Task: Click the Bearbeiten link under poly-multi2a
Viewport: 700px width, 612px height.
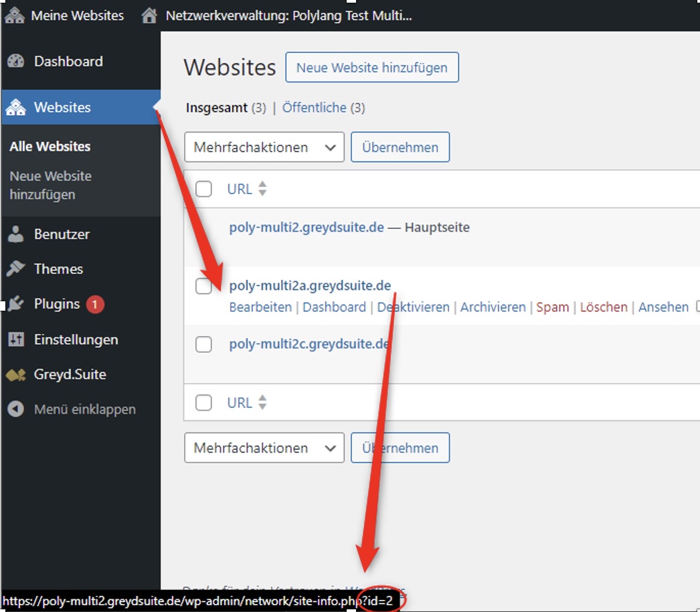Action: [260, 307]
